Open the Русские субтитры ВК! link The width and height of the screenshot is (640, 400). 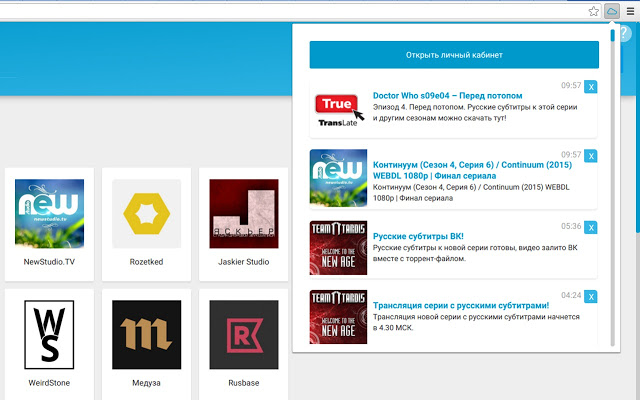tap(418, 236)
